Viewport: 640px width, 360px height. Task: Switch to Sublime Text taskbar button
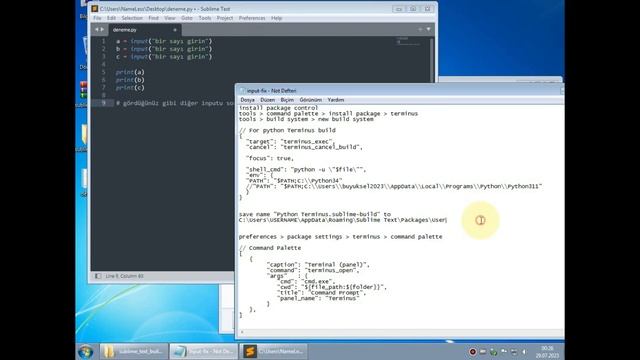pos(273,351)
